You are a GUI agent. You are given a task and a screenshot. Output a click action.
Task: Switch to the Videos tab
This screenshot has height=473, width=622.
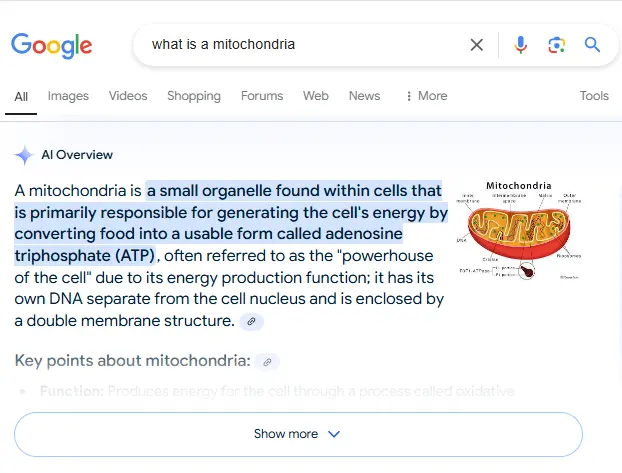click(x=128, y=96)
